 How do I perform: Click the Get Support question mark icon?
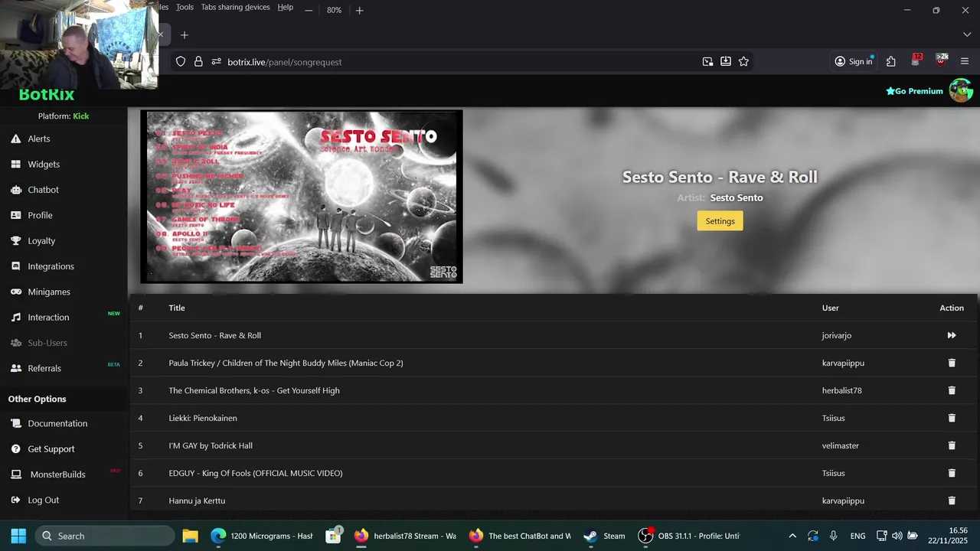(15, 449)
